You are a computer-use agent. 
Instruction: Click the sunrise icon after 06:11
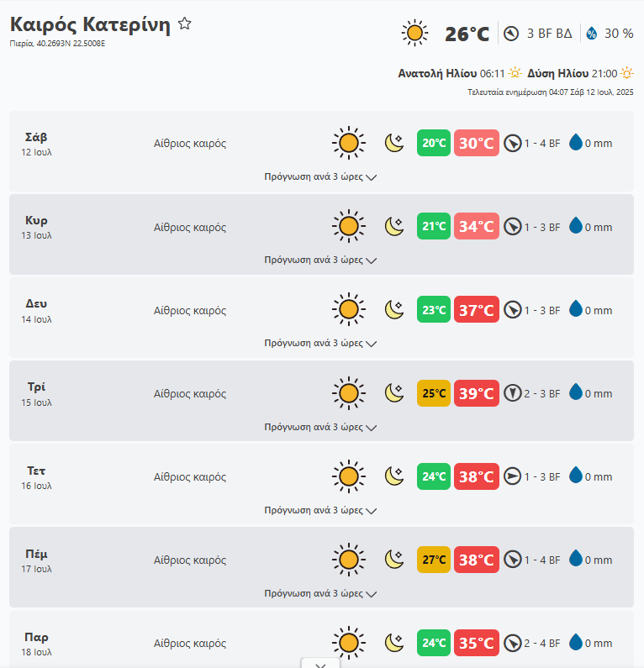pos(515,74)
